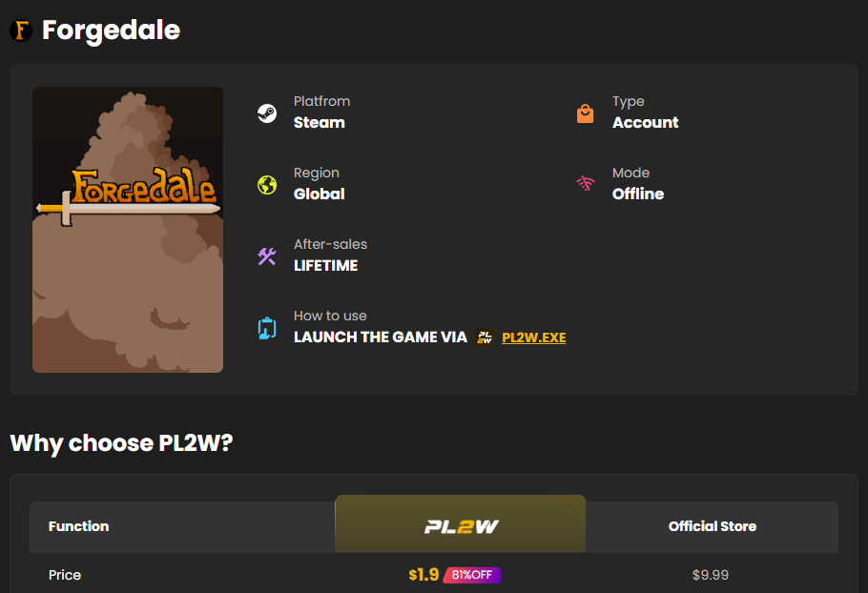Click the LIFETIME after-sales value
The height and width of the screenshot is (593, 868).
coord(325,266)
